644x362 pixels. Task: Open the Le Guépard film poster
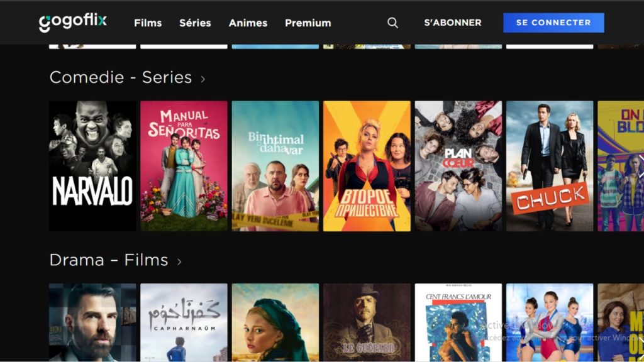click(x=367, y=322)
